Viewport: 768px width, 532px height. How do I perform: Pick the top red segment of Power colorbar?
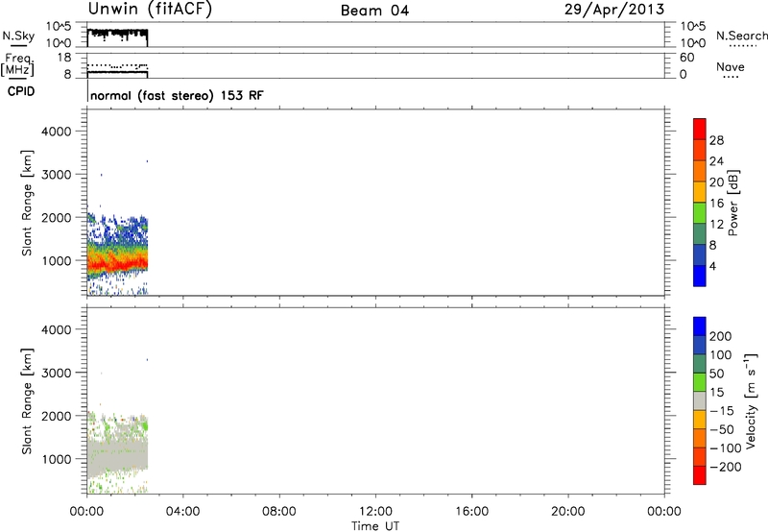coord(700,130)
